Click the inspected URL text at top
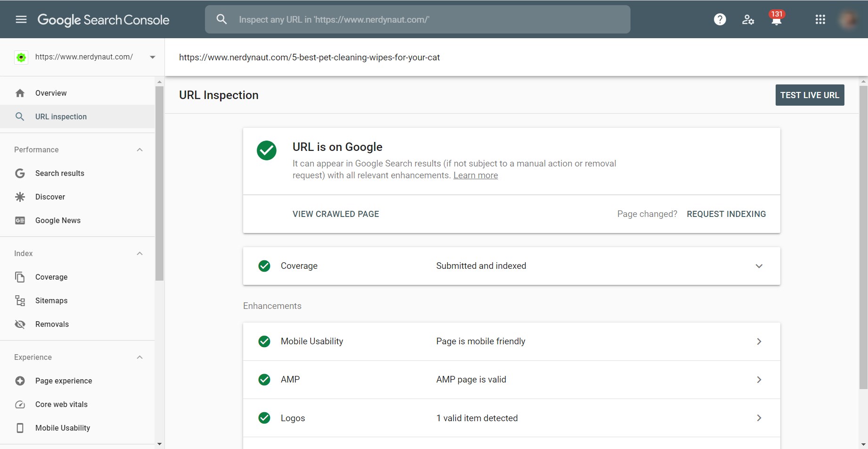Viewport: 868px width, 449px height. coord(309,58)
